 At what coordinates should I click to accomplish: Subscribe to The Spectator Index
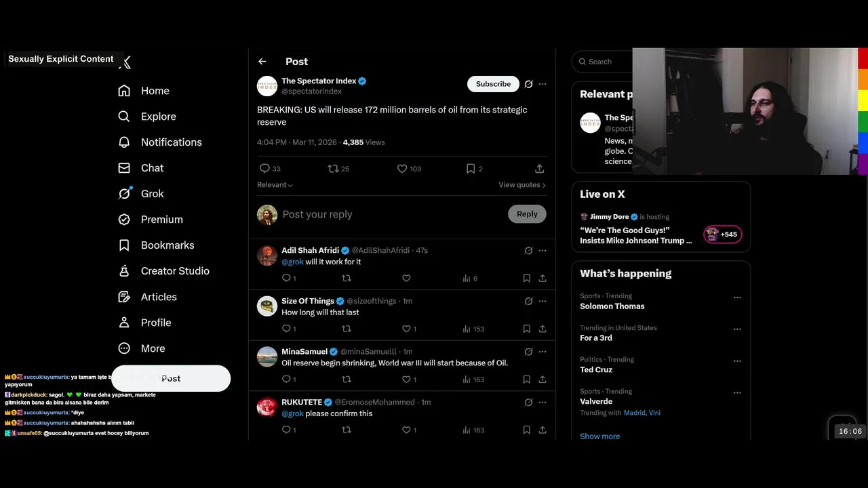(493, 84)
